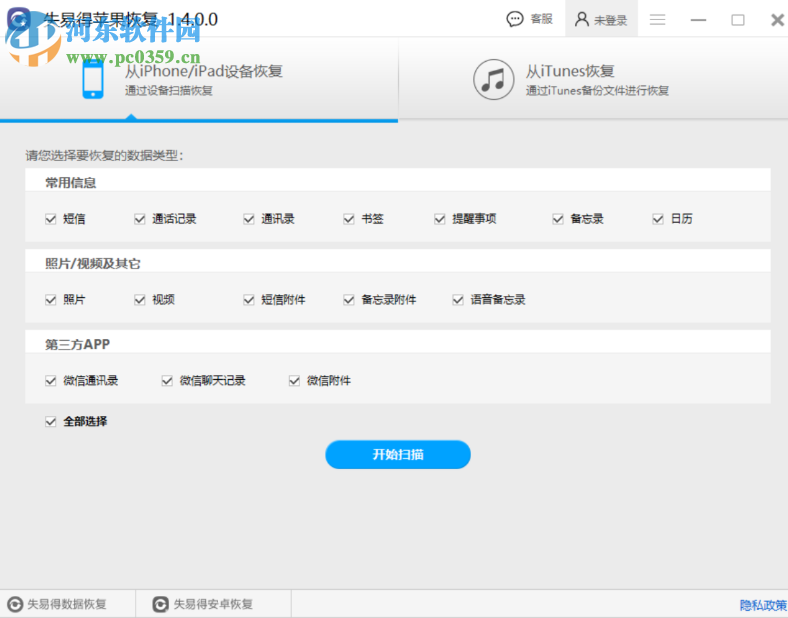Click the 未登录 login label

611,20
